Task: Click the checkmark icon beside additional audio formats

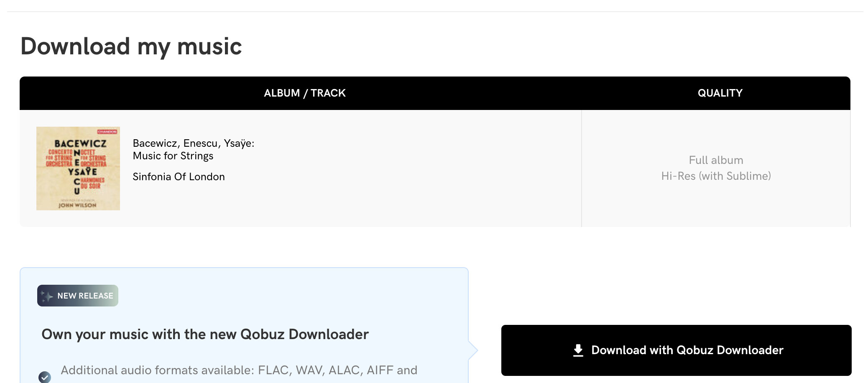Action: click(45, 377)
